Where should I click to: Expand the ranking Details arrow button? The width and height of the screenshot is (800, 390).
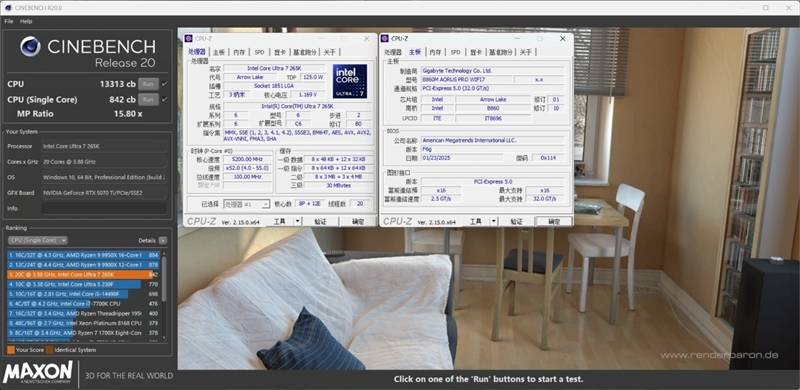(162, 240)
